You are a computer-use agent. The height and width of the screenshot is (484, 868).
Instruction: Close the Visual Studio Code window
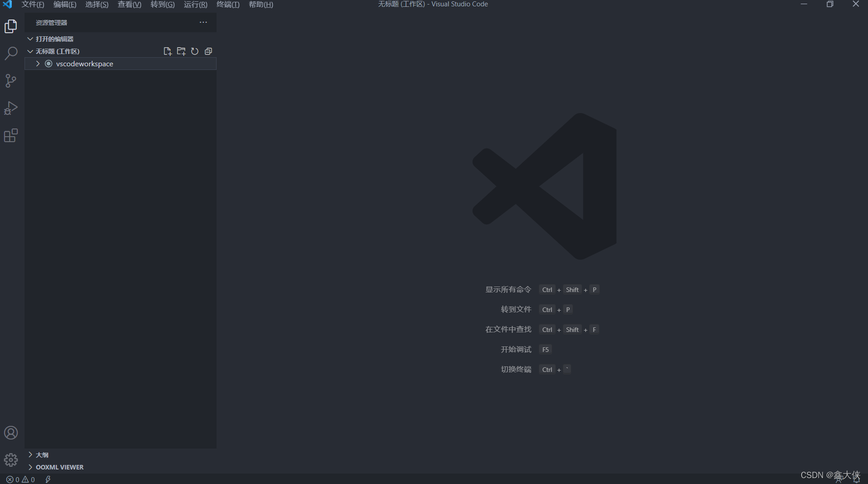click(x=856, y=4)
